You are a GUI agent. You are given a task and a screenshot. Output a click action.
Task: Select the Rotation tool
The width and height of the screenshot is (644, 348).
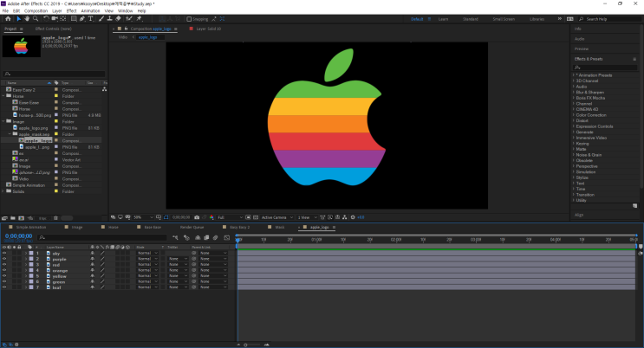pos(46,19)
